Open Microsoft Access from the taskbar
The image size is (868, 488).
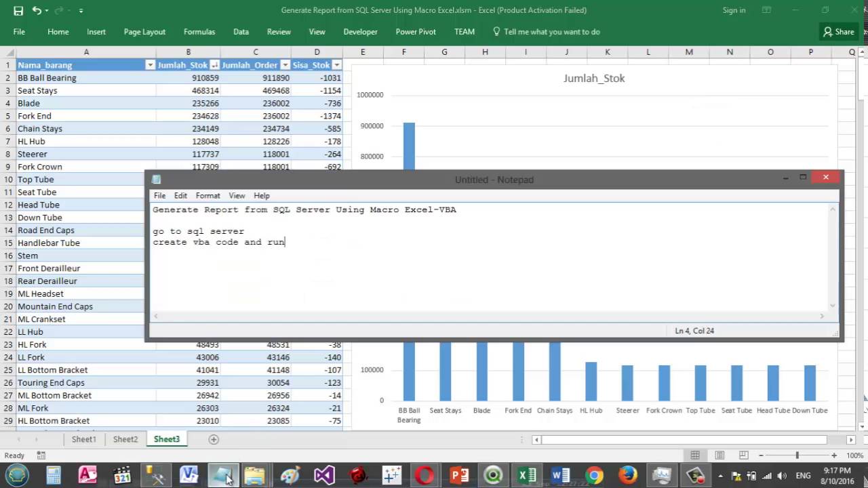point(87,475)
